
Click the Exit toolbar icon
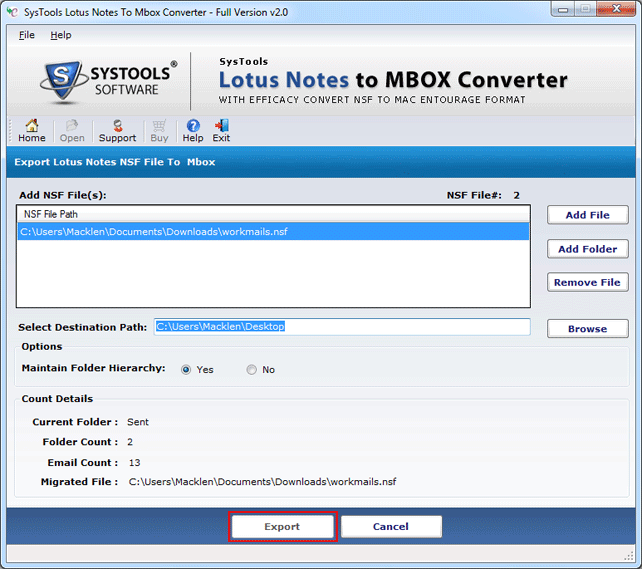point(221,131)
